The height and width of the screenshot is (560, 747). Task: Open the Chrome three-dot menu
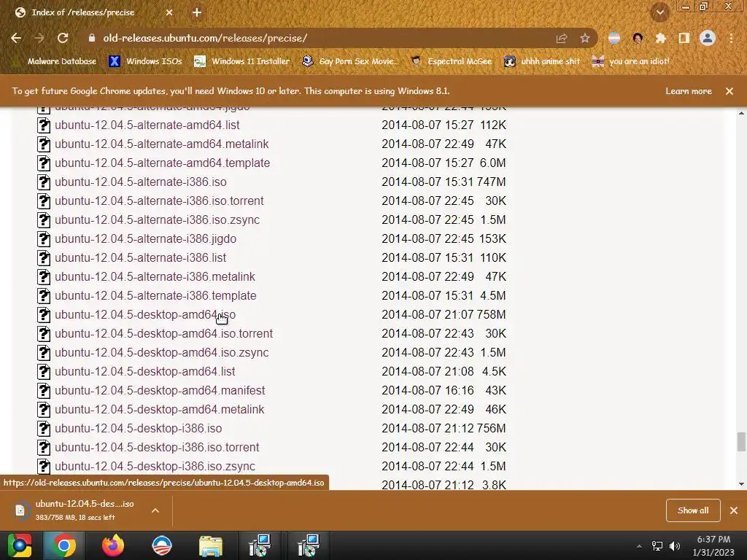(731, 38)
